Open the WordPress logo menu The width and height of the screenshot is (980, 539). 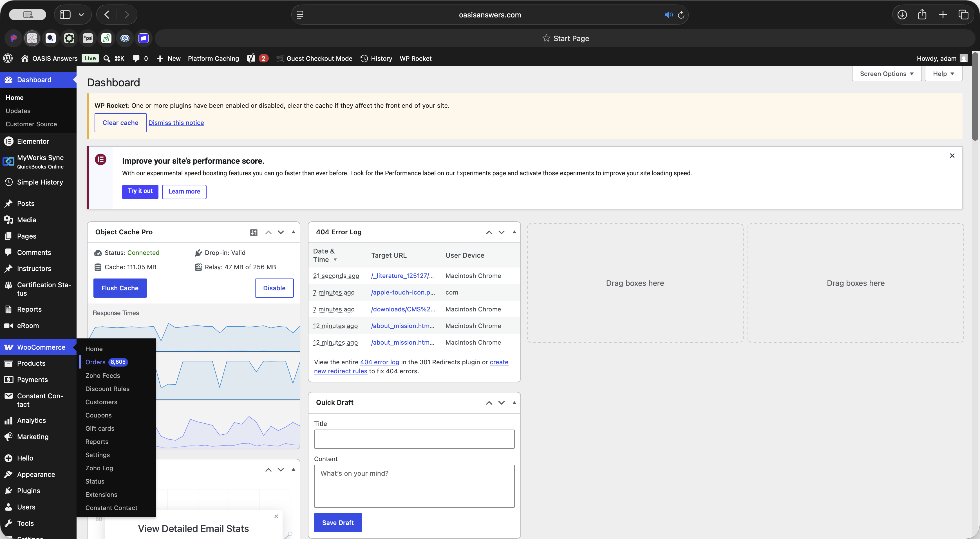point(8,58)
